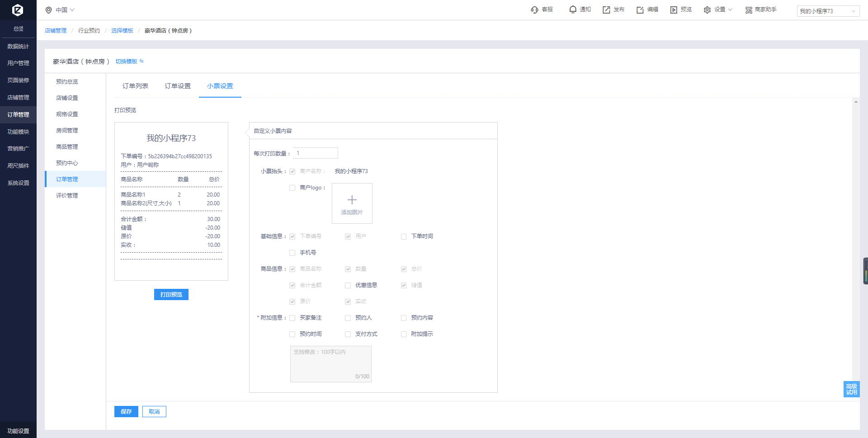The image size is (868, 438).
Task: Click the location pin icon beside 中国
Action: [x=49, y=10]
